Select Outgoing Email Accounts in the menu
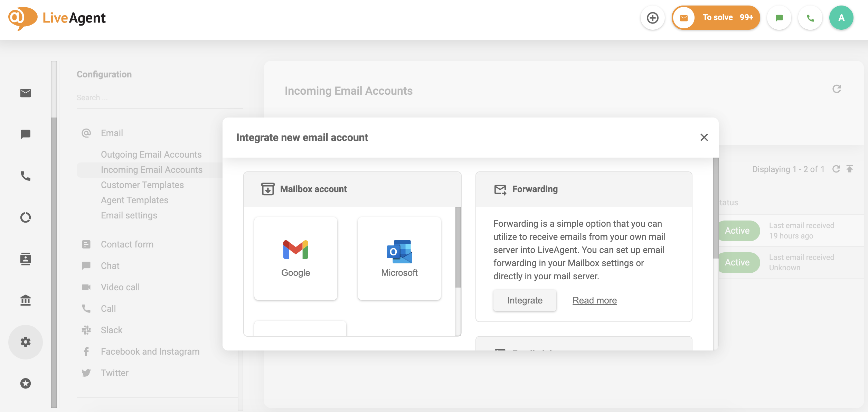The height and width of the screenshot is (412, 868). [151, 154]
